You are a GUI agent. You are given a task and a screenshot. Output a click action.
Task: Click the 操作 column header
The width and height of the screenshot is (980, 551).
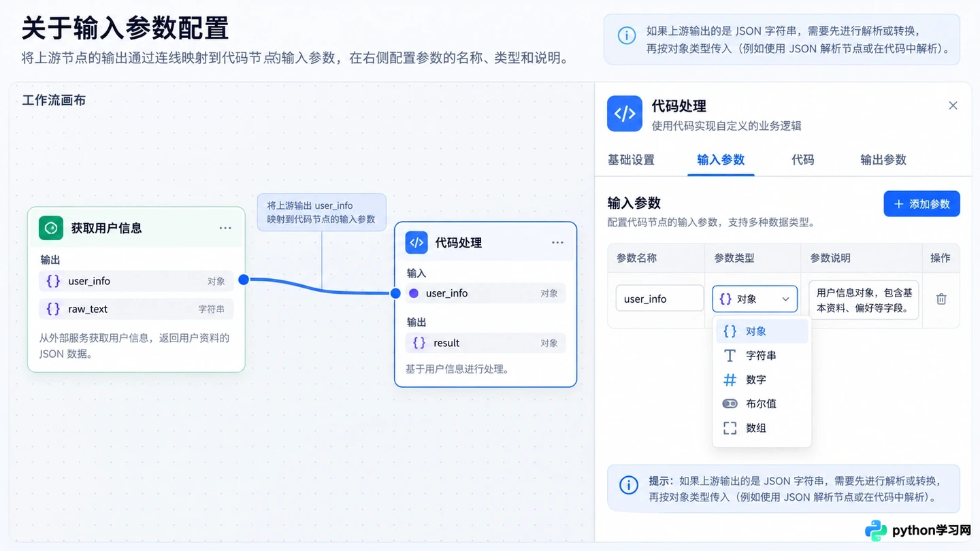(941, 258)
